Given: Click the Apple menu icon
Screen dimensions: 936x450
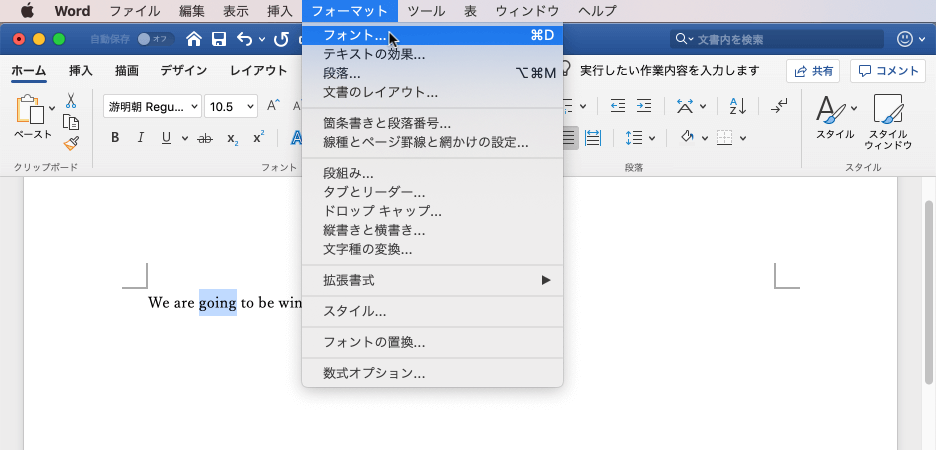Looking at the screenshot, I should coord(27,11).
